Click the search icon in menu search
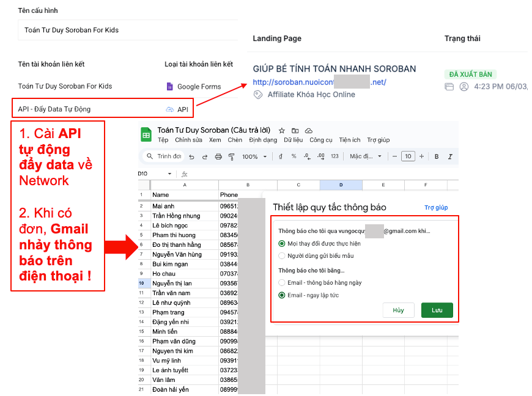Screen dimensions: 532x396 (150, 156)
